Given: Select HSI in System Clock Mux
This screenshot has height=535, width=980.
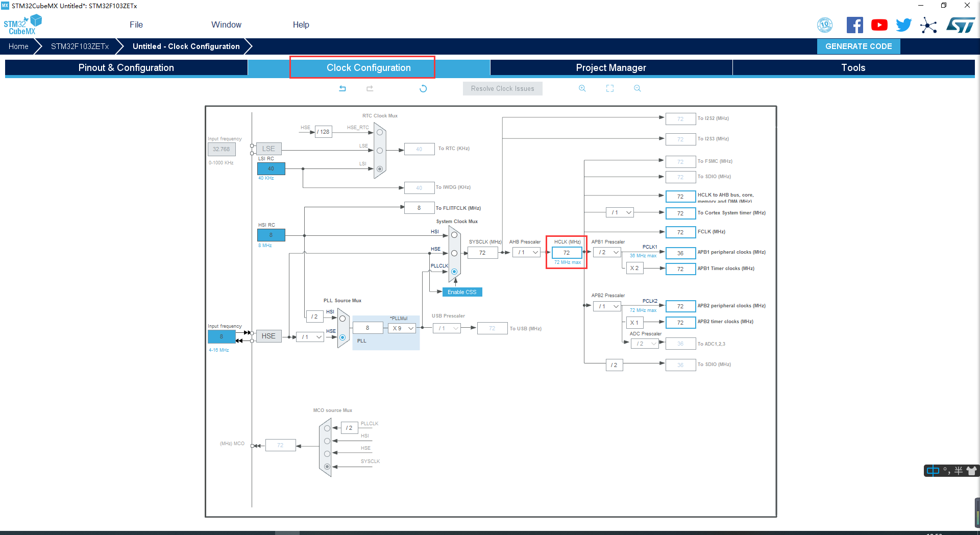Looking at the screenshot, I should click(454, 235).
